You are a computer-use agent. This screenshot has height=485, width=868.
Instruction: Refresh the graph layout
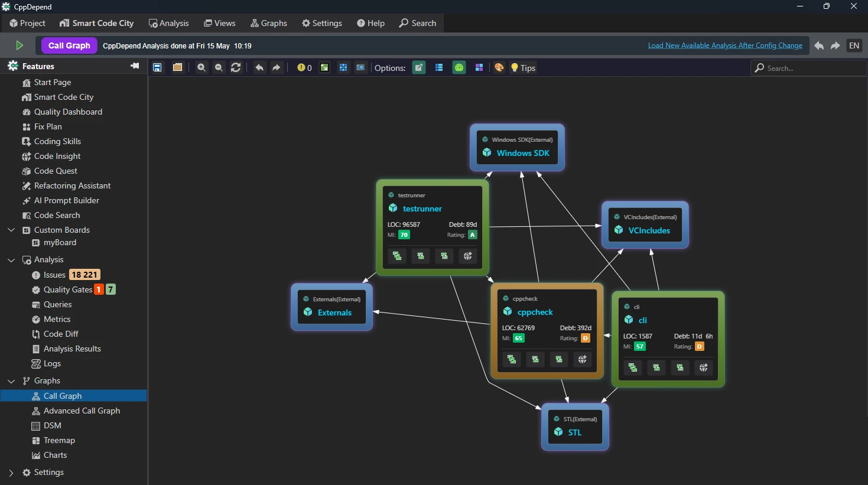tap(236, 68)
